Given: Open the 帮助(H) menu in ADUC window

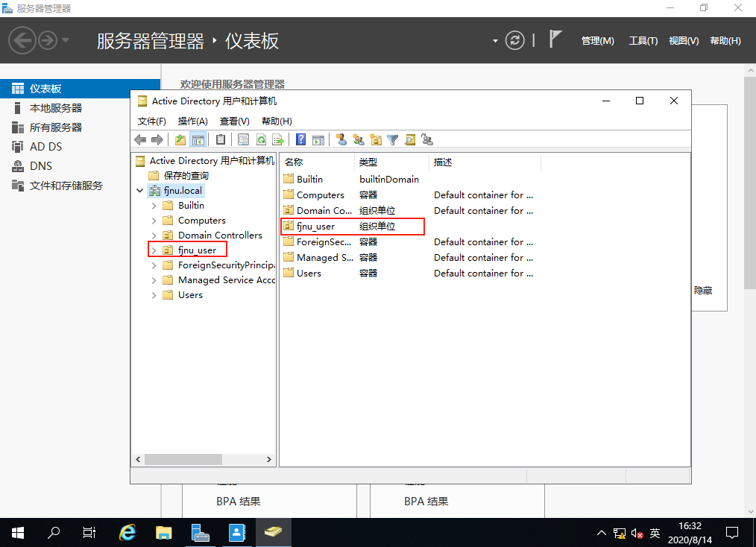Looking at the screenshot, I should pos(277,121).
